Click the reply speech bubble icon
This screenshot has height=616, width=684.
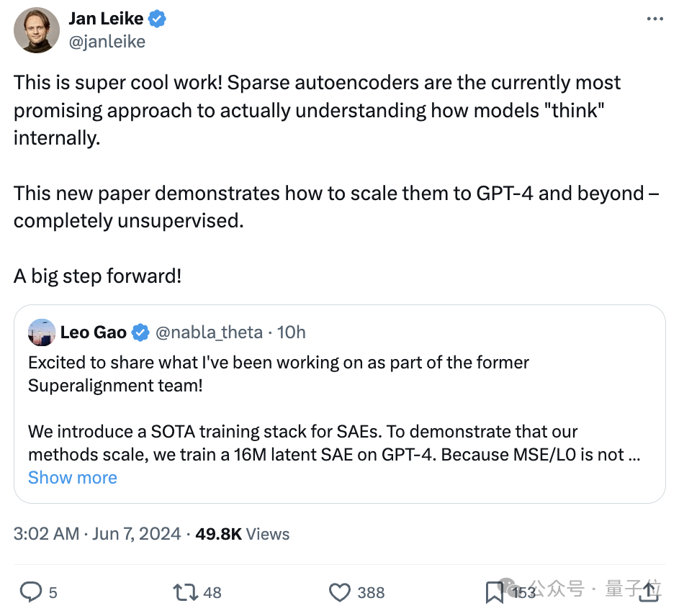[31, 592]
